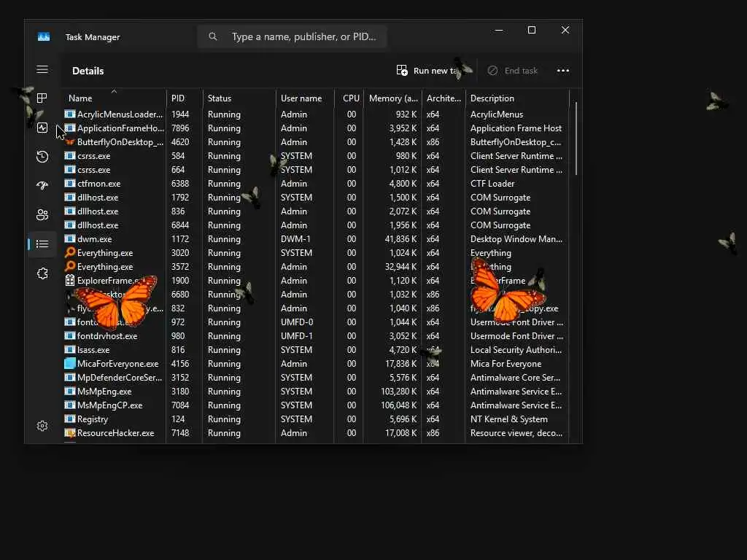Click the search magnifier icon

coord(213,36)
